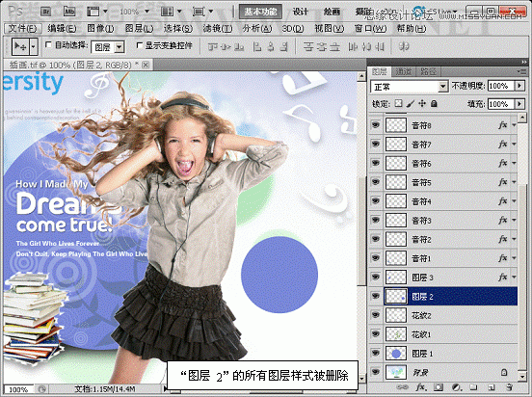This screenshot has height=397, width=532.
Task: Expand the tool preset picker arrow
Action: click(33, 46)
